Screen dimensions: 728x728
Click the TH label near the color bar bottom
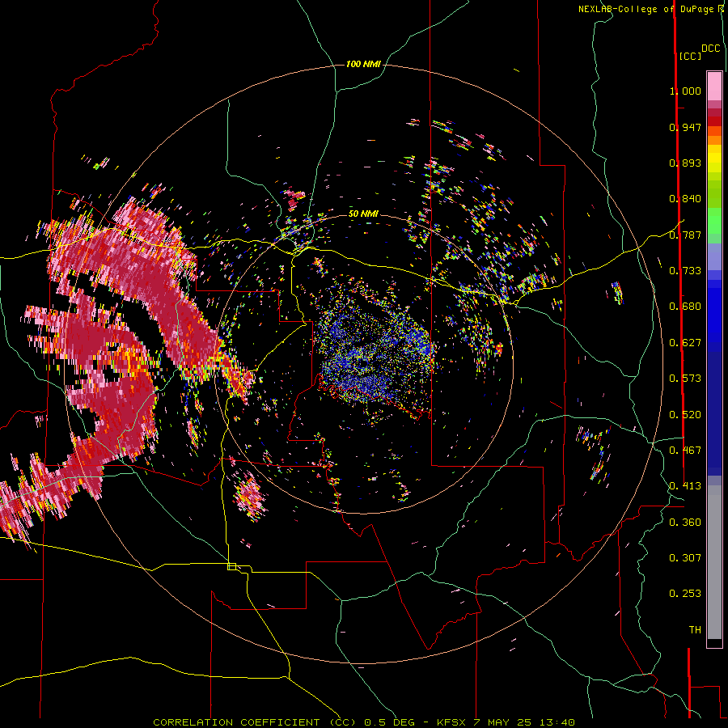pos(695,630)
